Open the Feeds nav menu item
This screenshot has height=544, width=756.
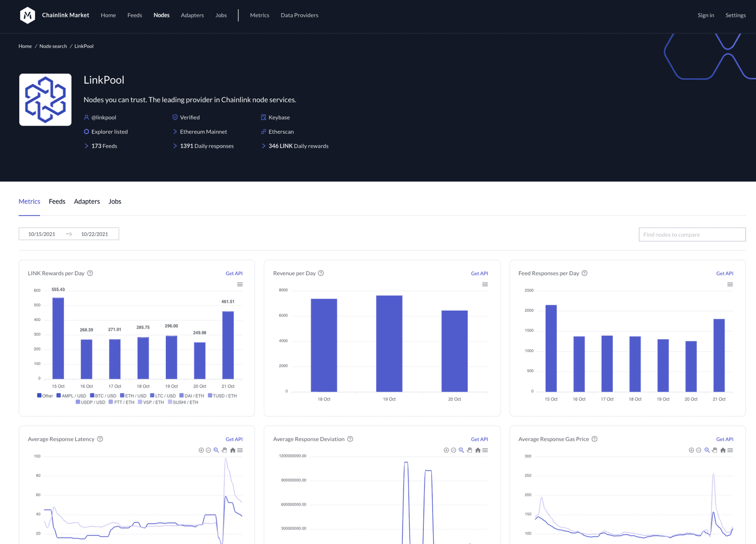coord(135,15)
